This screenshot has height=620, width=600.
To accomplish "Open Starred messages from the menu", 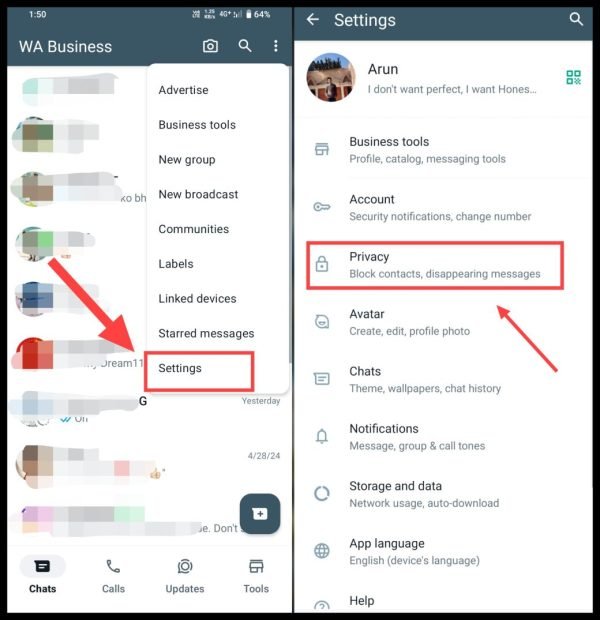I will 206,333.
